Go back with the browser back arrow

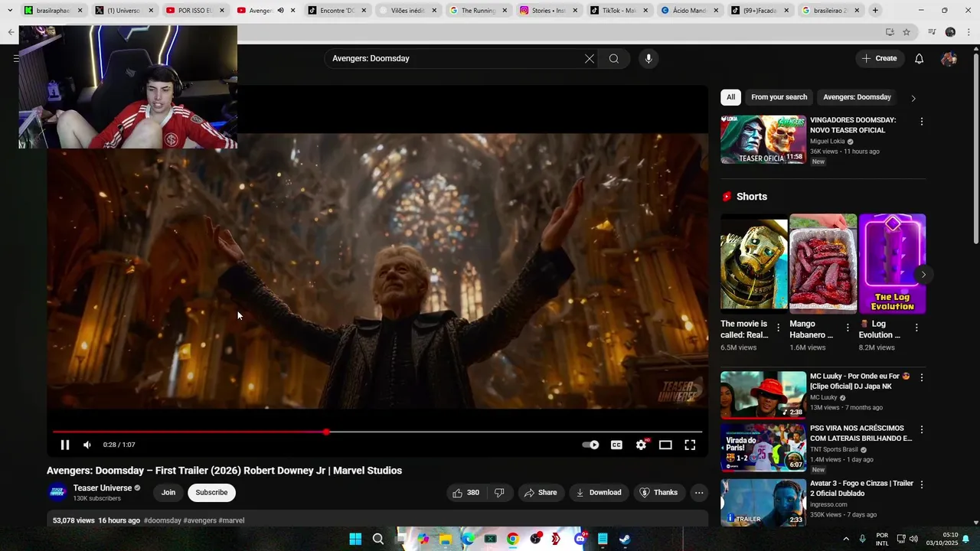coord(10,32)
